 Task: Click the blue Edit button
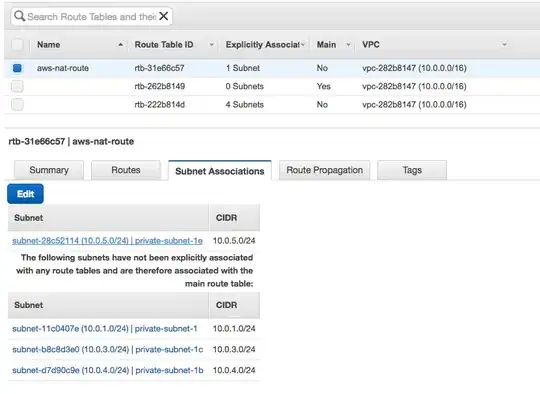tap(25, 194)
